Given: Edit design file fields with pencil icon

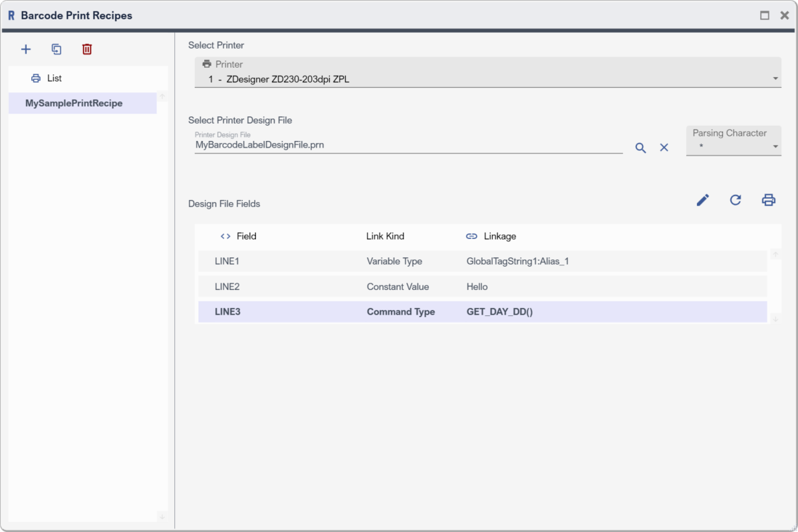Looking at the screenshot, I should tap(703, 200).
